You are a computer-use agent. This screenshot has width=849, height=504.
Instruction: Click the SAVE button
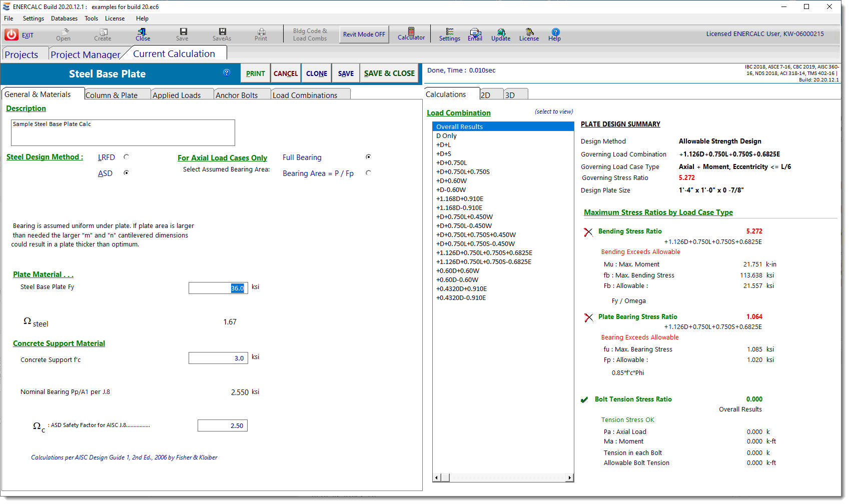click(346, 73)
